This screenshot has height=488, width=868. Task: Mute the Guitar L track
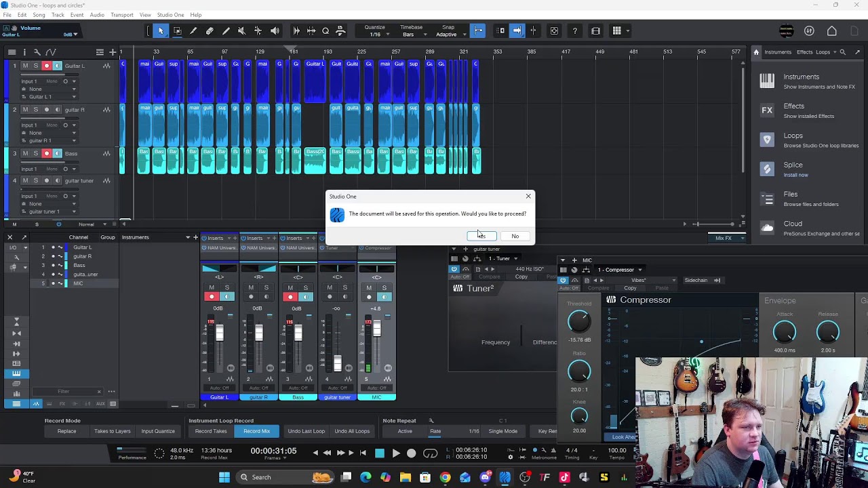coord(25,66)
